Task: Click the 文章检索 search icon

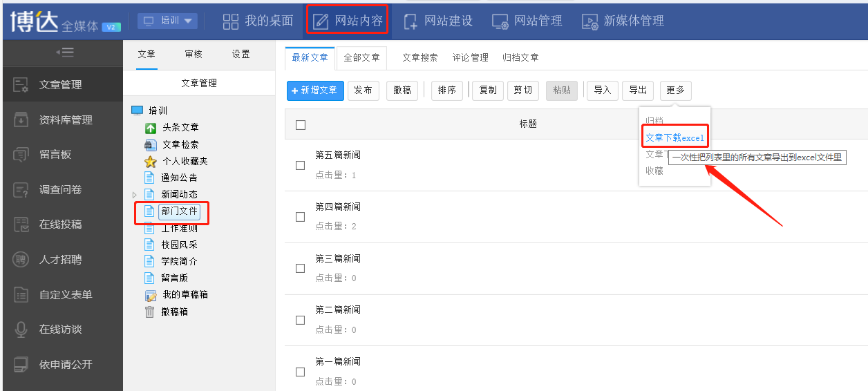Action: 151,144
